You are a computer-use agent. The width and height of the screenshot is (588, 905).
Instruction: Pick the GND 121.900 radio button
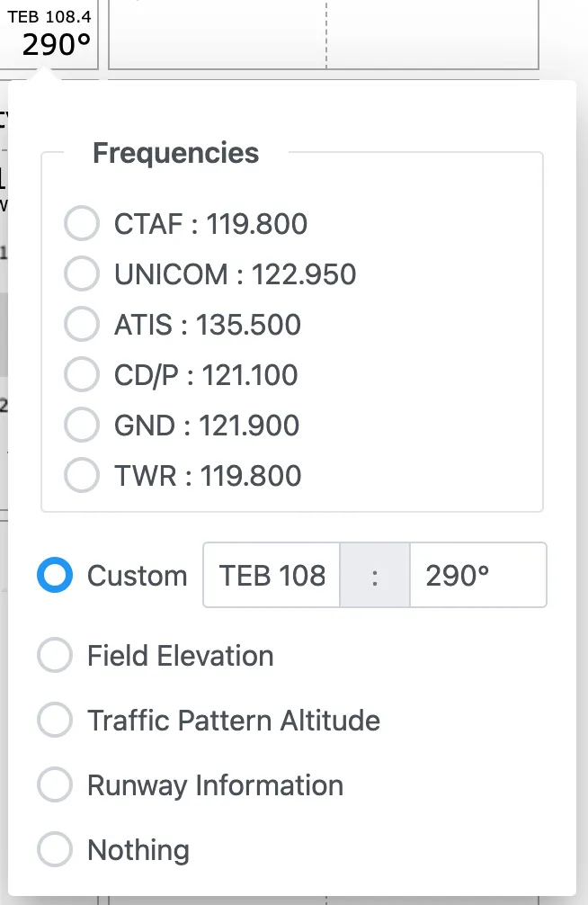tap(82, 426)
